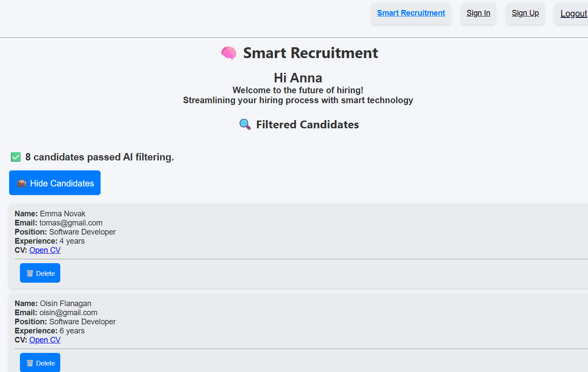
Task: Click the "Hi Anna" greeting heading
Action: pos(298,78)
